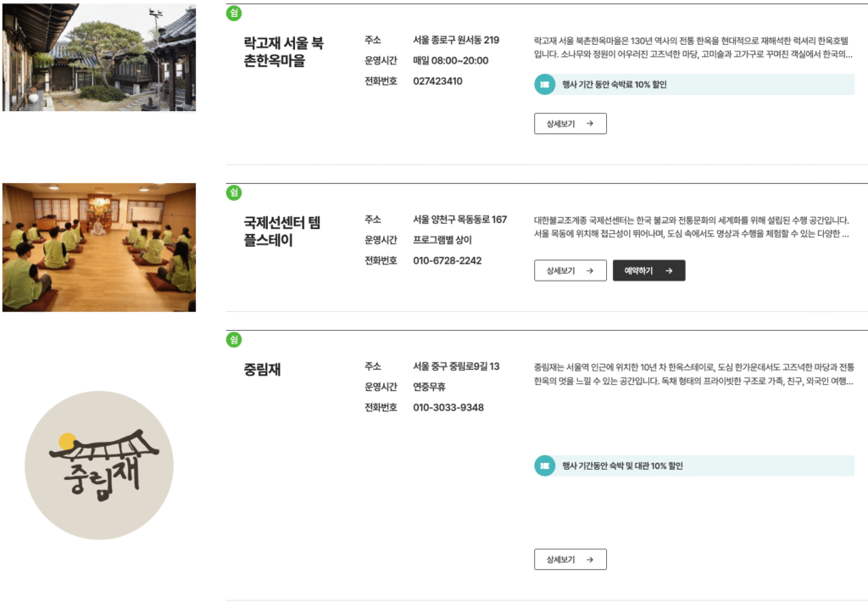This screenshot has height=608, width=868.
Task: Open 상세보기 for 중림재
Action: pos(570,559)
